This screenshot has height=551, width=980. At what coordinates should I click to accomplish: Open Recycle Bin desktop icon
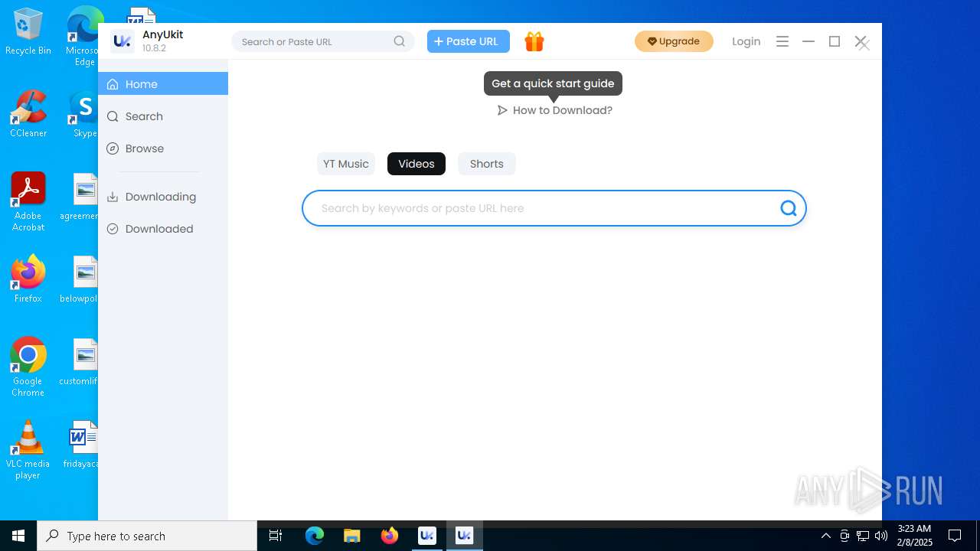28,31
